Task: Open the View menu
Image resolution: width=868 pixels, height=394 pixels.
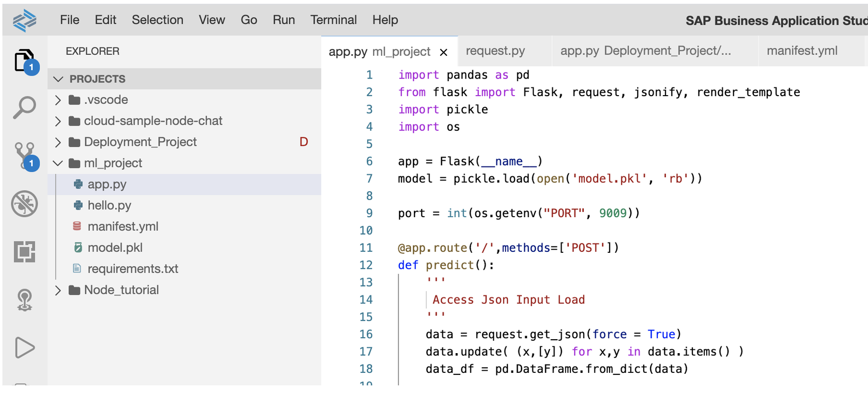Action: tap(212, 20)
